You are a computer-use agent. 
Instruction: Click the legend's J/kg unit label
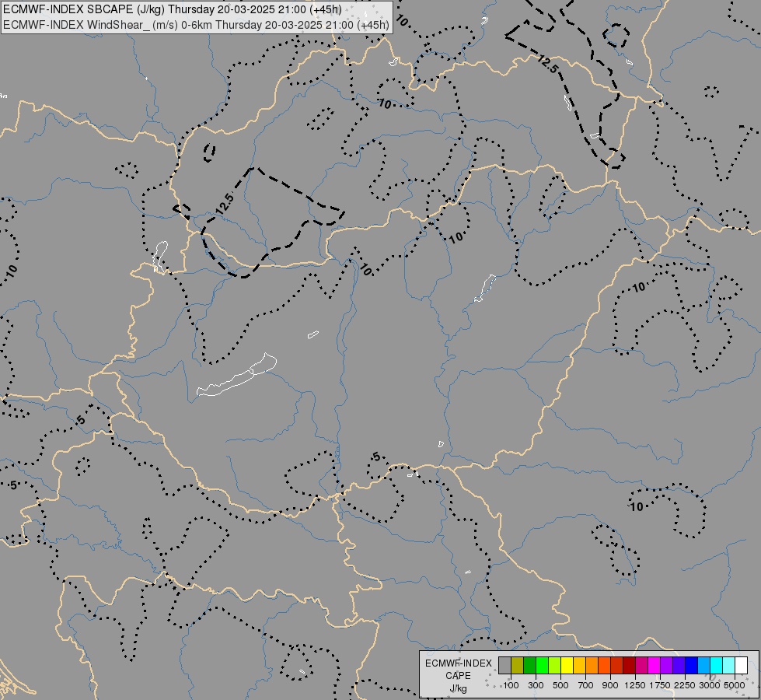[458, 688]
